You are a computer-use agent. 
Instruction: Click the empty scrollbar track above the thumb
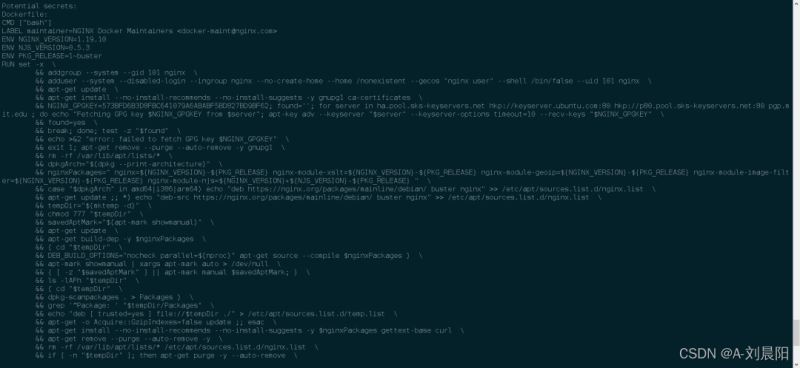tap(796, 160)
